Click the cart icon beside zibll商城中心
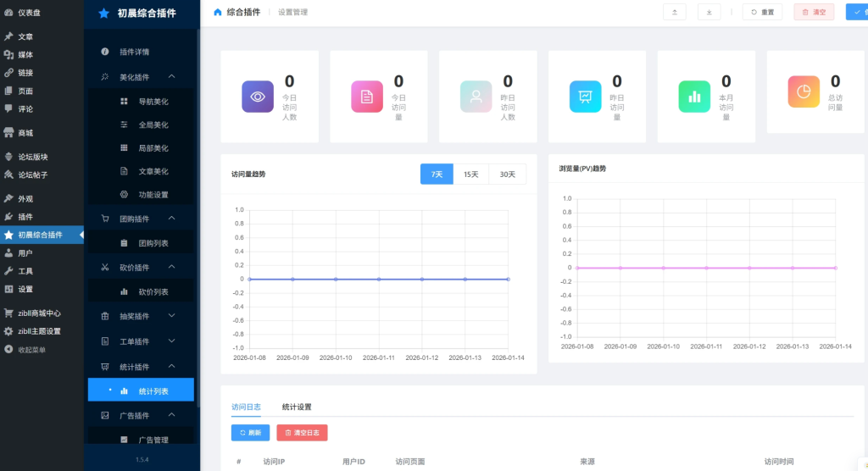 [x=8, y=313]
